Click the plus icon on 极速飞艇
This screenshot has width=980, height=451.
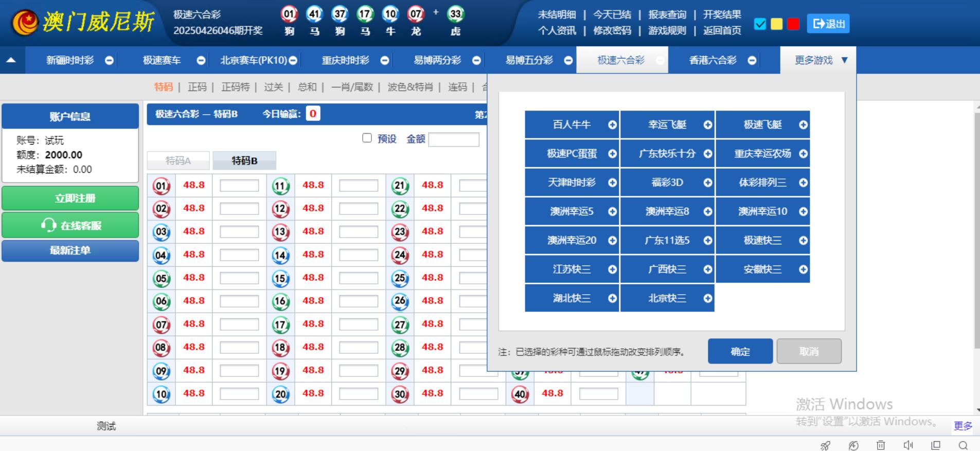coord(803,125)
